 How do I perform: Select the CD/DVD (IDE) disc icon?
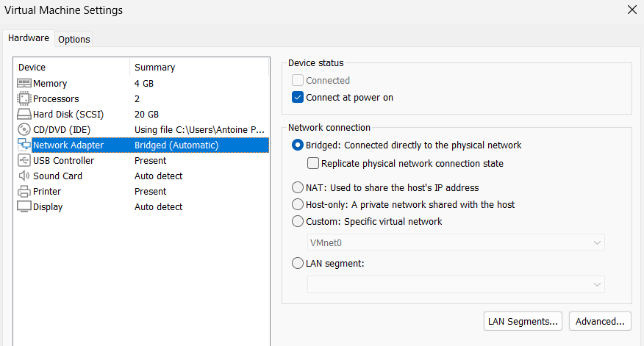click(x=24, y=130)
